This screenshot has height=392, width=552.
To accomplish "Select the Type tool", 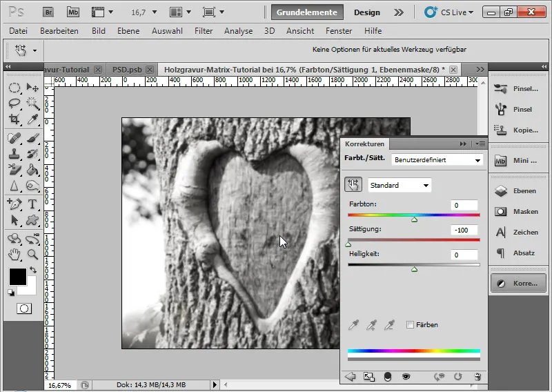I will click(32, 204).
